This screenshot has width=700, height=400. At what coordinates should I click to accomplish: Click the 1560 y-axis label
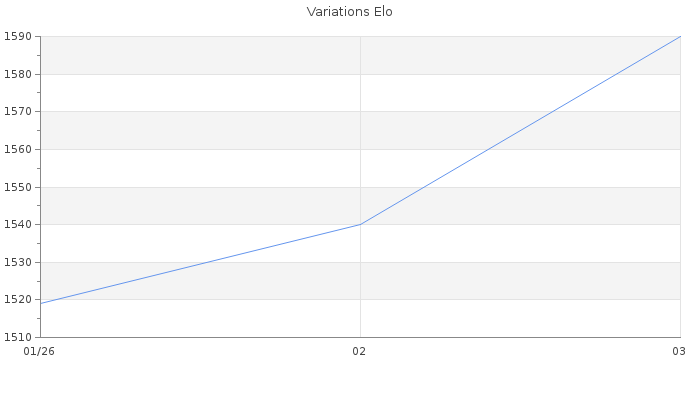(x=18, y=149)
